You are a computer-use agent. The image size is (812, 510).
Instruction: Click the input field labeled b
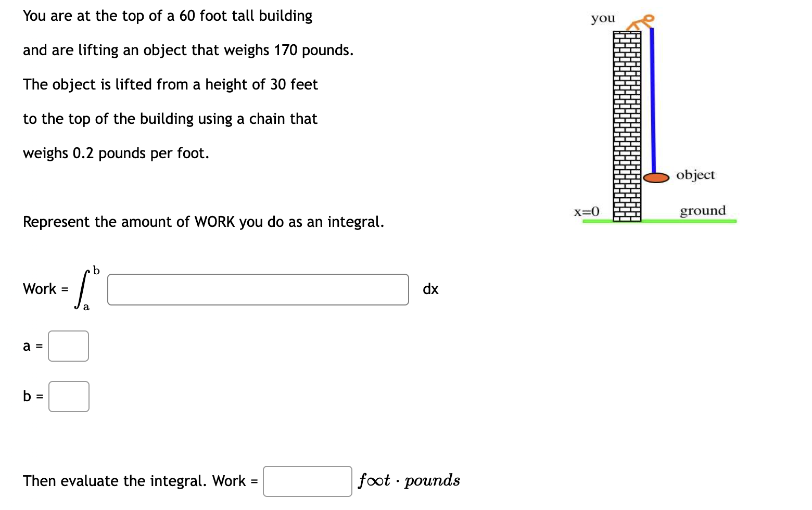[x=69, y=397]
